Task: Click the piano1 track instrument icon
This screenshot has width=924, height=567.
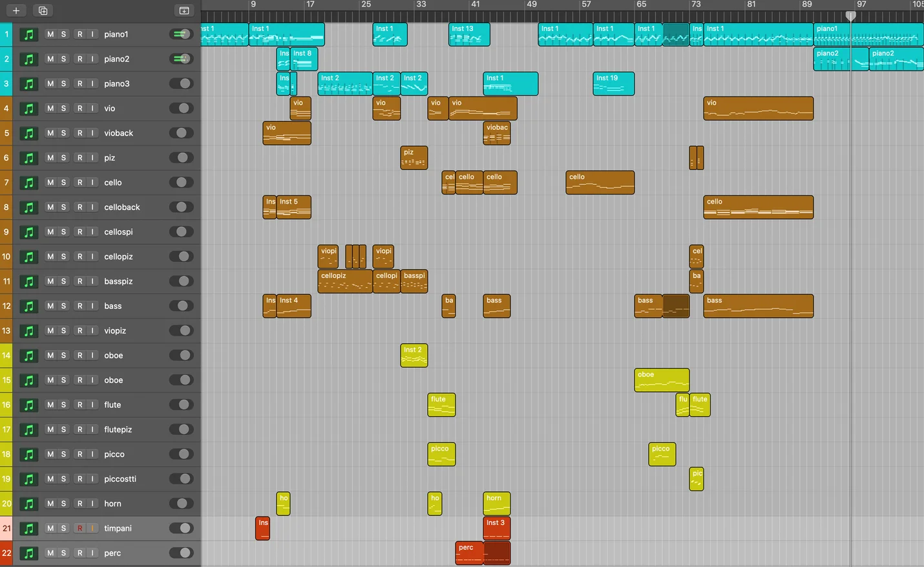Action: (x=28, y=34)
